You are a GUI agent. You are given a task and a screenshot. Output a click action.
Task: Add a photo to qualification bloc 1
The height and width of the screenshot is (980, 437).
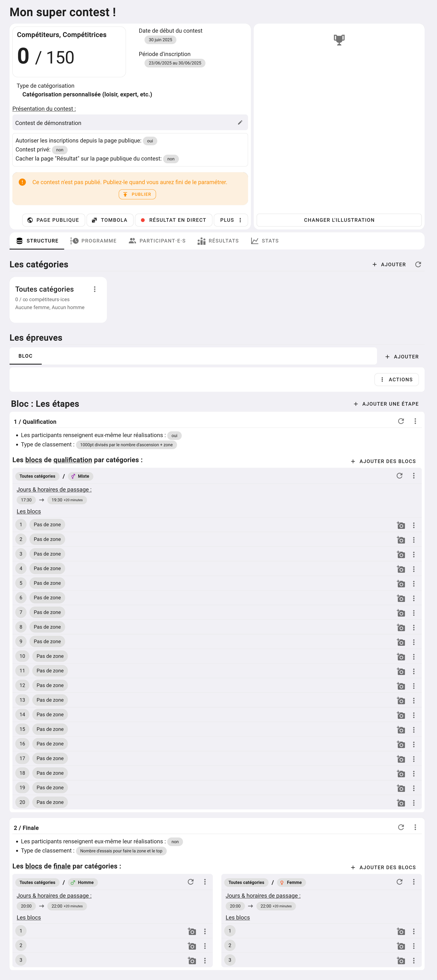(401, 525)
